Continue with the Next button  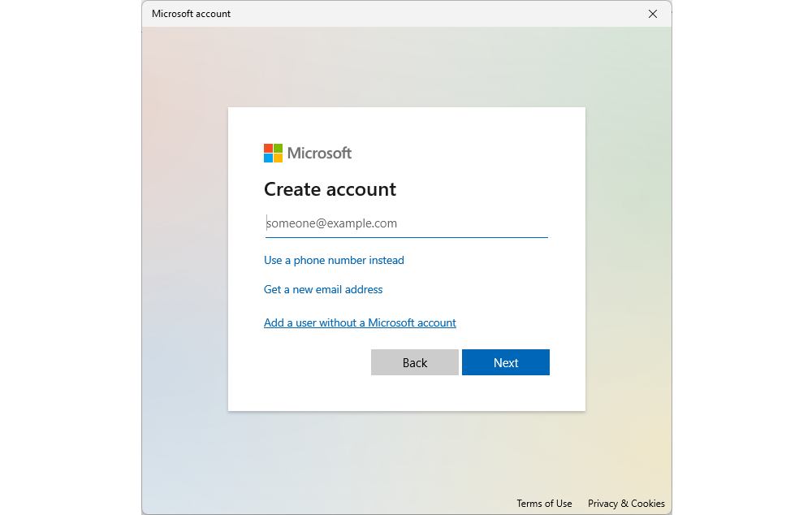tap(505, 362)
